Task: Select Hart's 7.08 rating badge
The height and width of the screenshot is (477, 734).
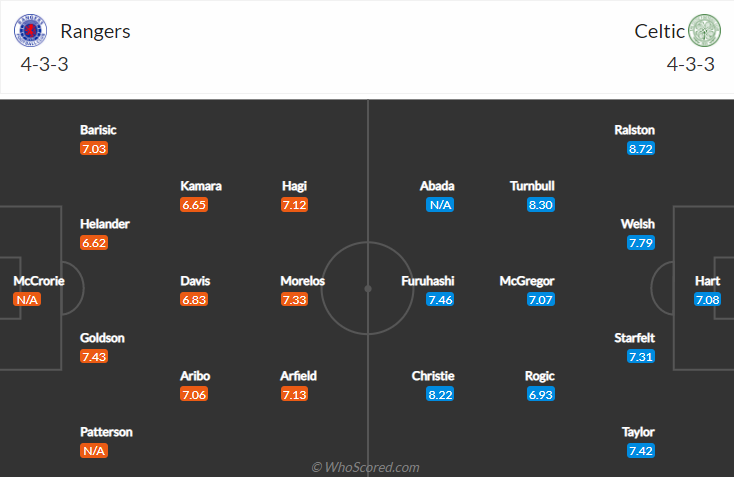Action: coord(707,300)
